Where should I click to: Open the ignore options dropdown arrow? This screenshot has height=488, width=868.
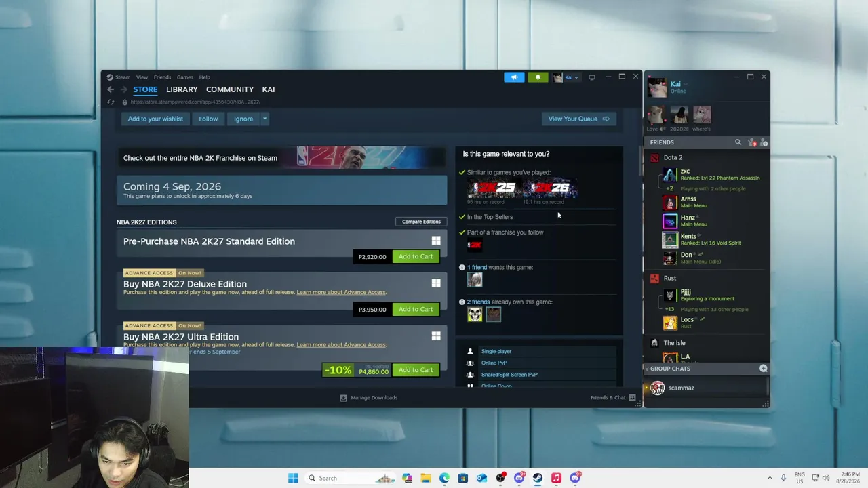coord(264,119)
